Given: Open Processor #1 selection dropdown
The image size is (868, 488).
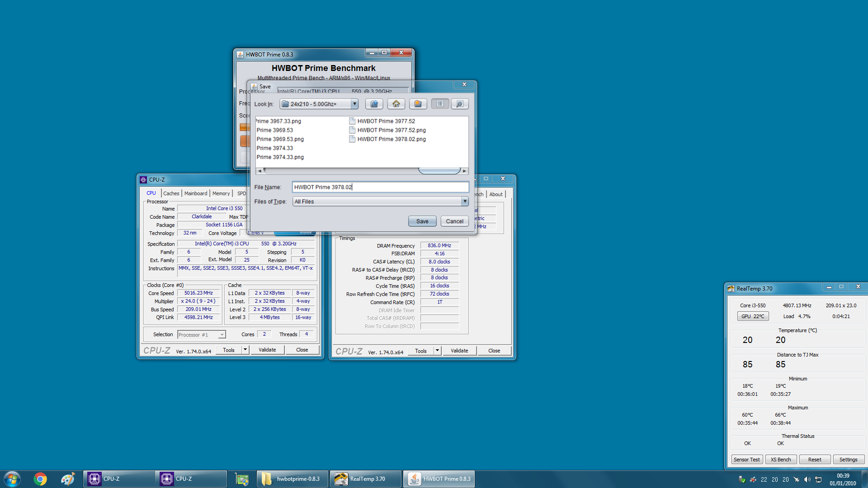Looking at the screenshot, I should coord(202,335).
